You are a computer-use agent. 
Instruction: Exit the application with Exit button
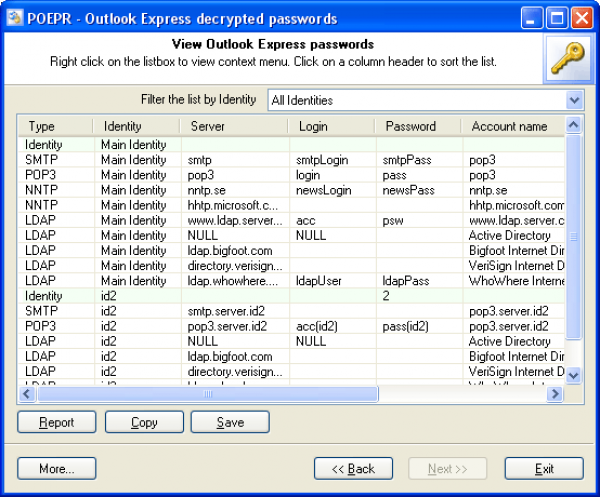(x=544, y=469)
